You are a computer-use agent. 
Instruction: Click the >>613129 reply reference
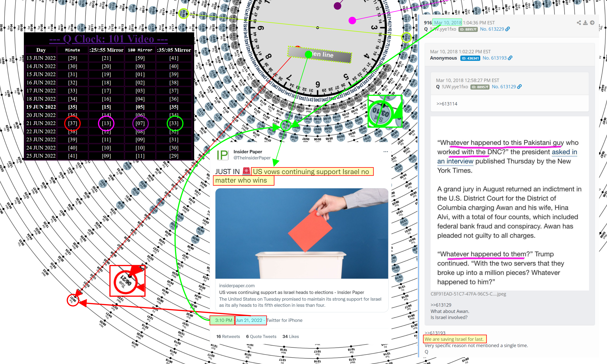coord(441,305)
